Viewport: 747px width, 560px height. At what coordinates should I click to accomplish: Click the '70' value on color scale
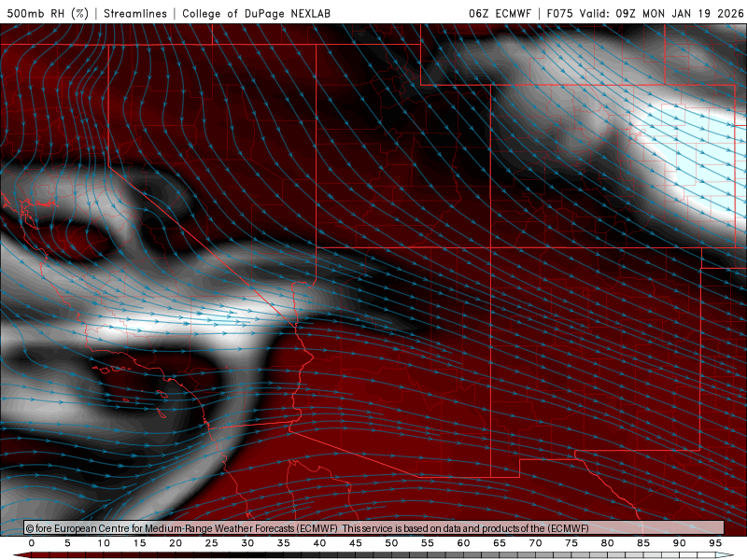pyautogui.click(x=535, y=543)
